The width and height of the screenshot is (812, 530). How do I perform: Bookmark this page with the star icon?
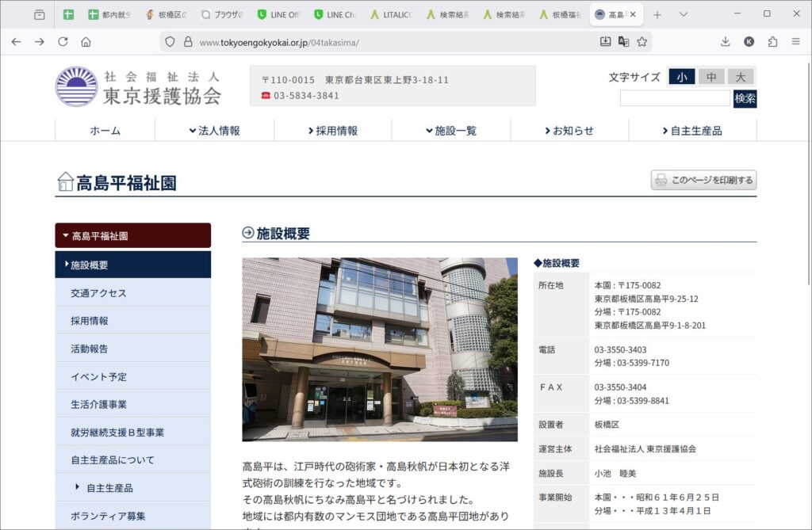click(642, 42)
